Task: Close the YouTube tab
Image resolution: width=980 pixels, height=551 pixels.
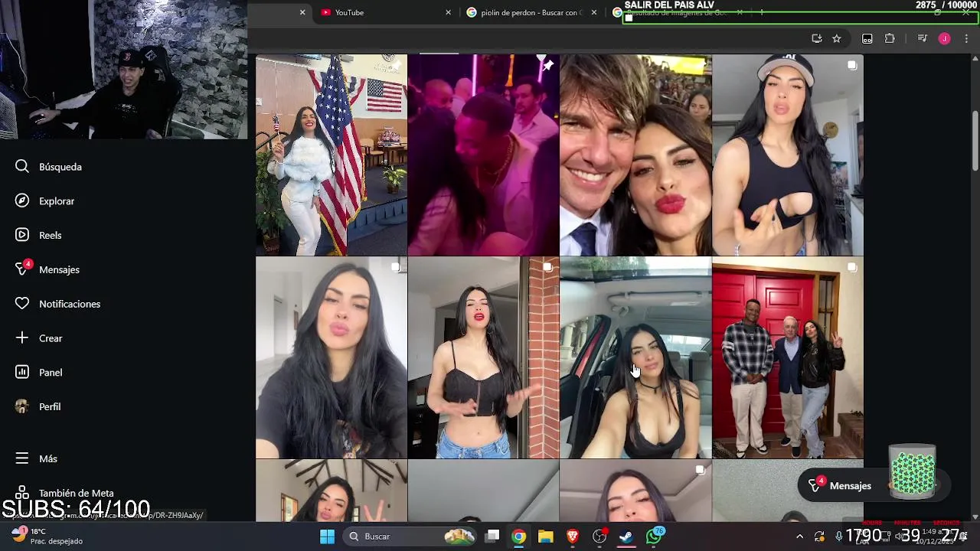Action: point(448,12)
